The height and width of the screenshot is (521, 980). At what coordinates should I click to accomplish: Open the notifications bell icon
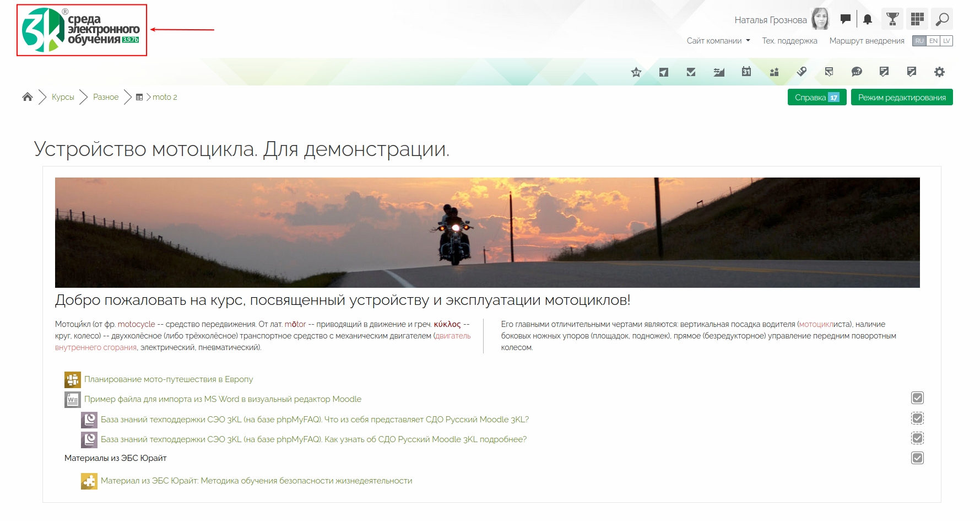click(868, 19)
